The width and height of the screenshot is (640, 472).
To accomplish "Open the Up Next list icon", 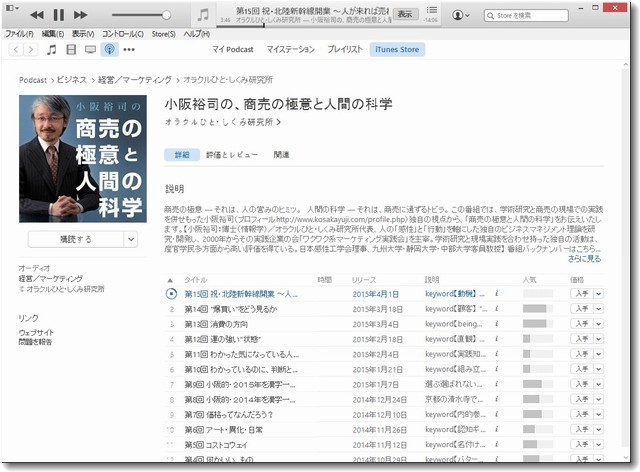I will pyautogui.click(x=432, y=10).
